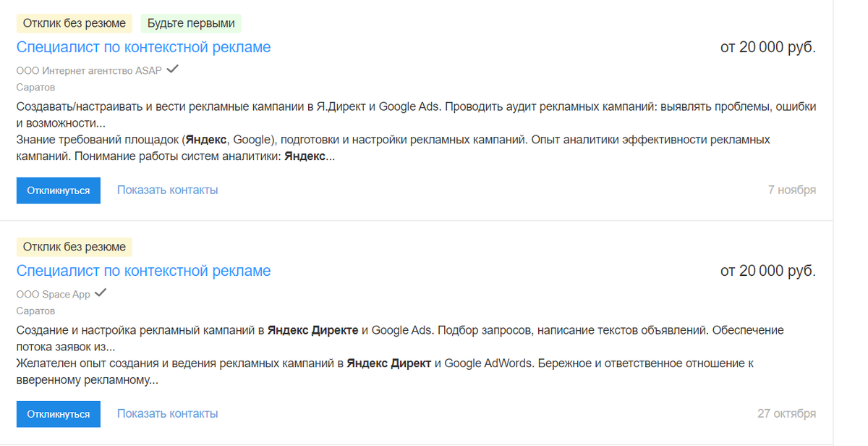Click the Будьте первыми green badge

tap(191, 23)
